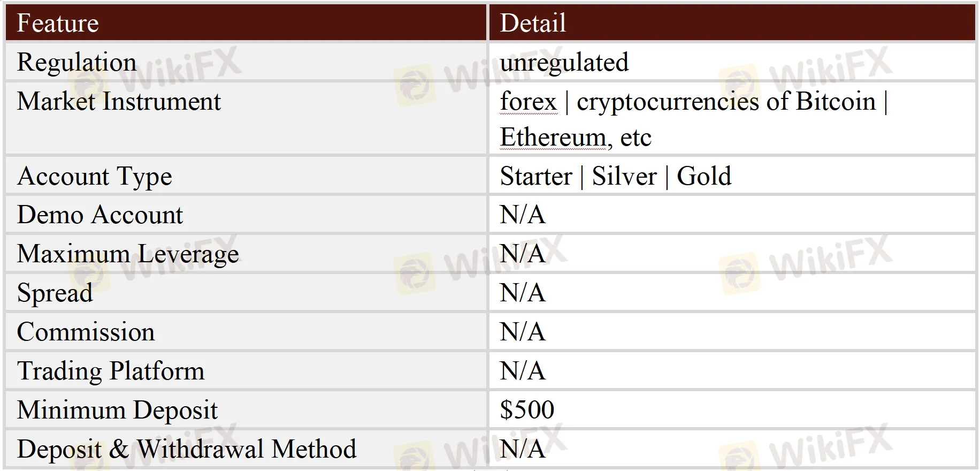Select the Demo Account label
Screen dimensions: 980x471
click(100, 215)
